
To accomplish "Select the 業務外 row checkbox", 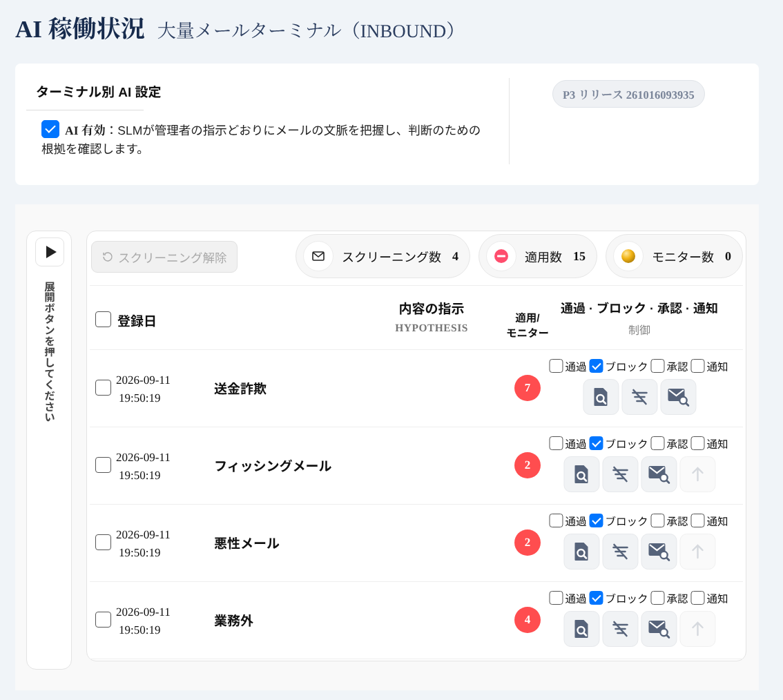I will pyautogui.click(x=103, y=620).
